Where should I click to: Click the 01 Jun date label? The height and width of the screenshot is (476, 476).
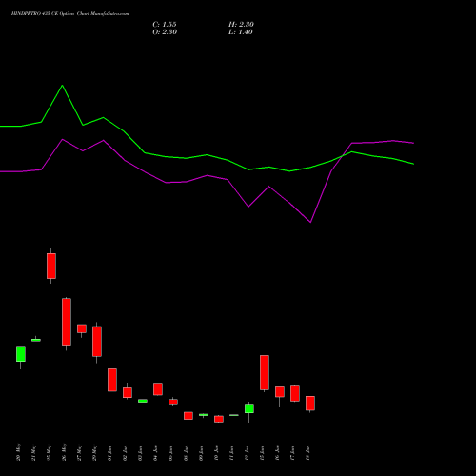(109, 453)
